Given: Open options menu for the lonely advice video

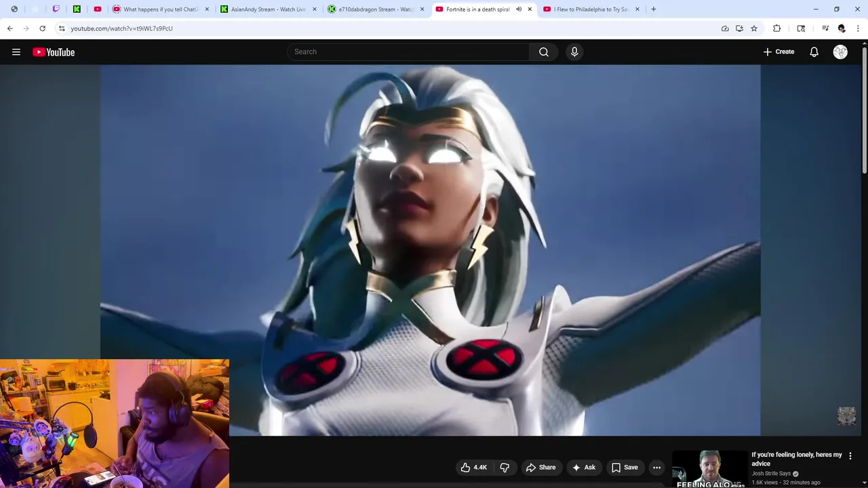Looking at the screenshot, I should 850,456.
